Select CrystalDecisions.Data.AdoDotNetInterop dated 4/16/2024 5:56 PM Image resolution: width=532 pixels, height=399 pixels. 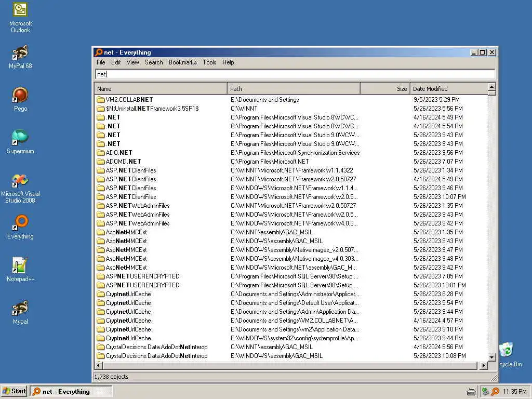click(156, 347)
